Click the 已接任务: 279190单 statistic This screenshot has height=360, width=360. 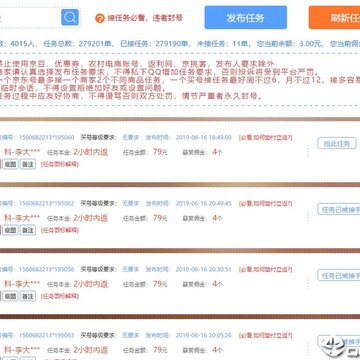[155, 44]
